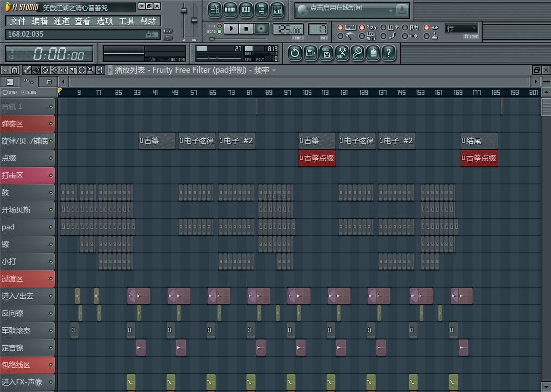Image resolution: width=551 pixels, height=392 pixels.
Task: Start playback with the play button
Action: [x=231, y=29]
